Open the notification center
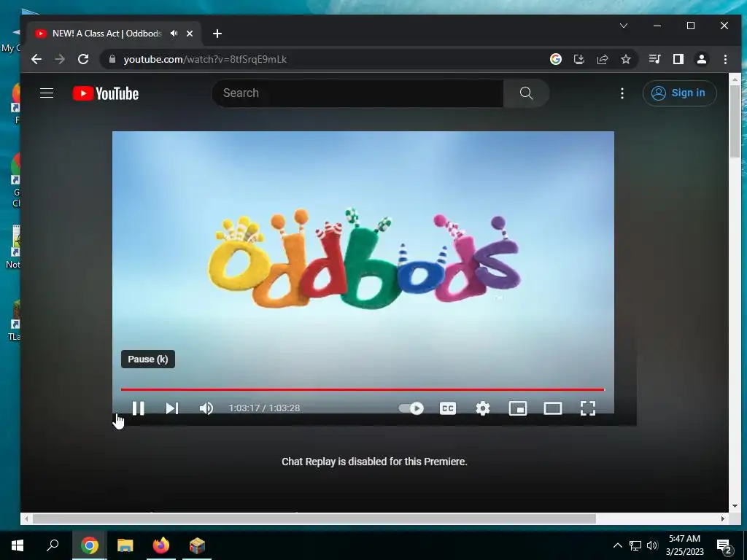The image size is (747, 560). click(x=724, y=545)
